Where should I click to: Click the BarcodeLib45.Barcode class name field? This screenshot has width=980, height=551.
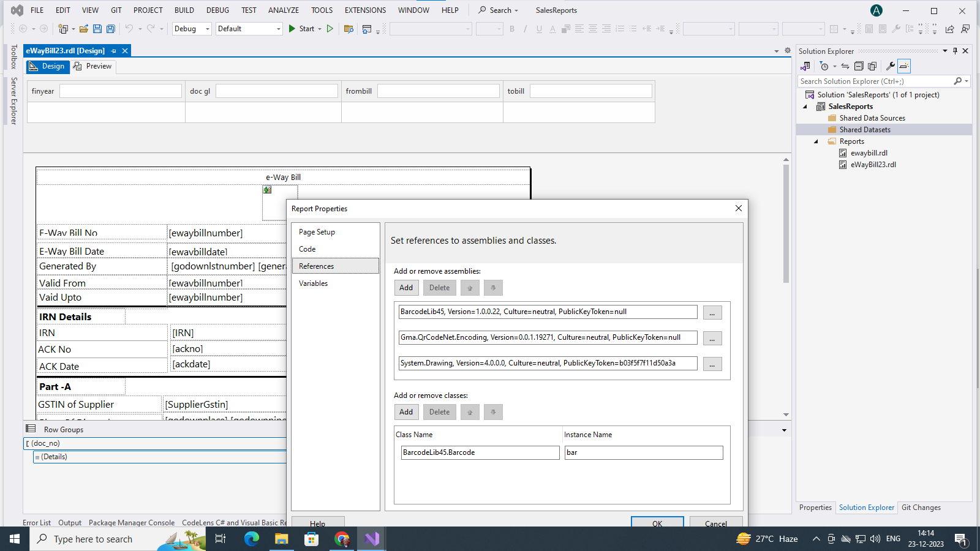[480, 452]
